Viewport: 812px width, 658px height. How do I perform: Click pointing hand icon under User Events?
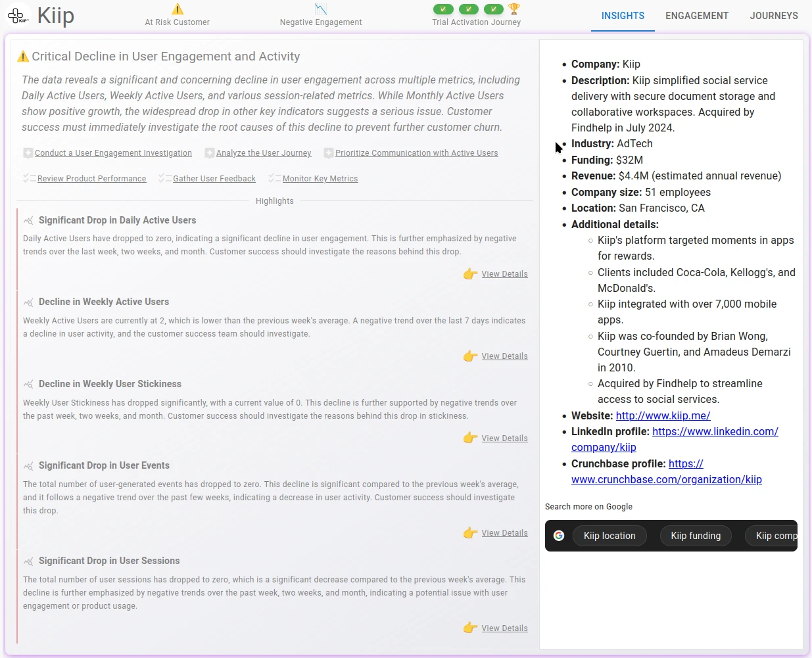470,532
